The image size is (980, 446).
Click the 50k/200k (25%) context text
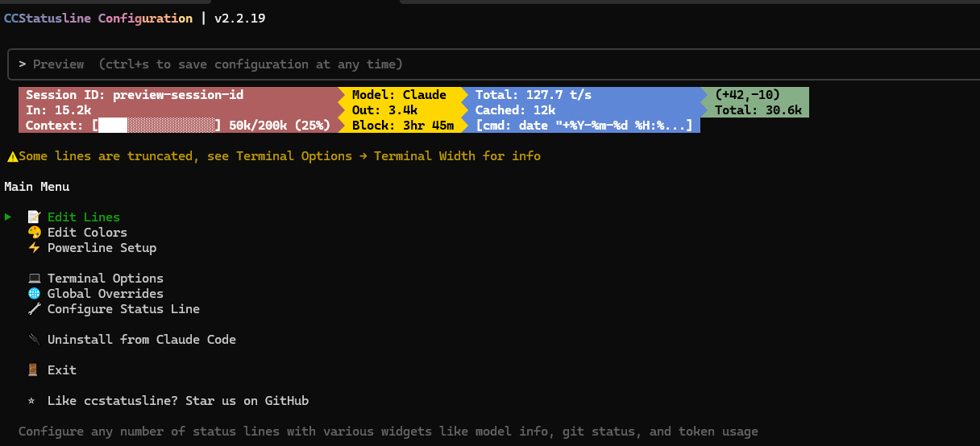[x=280, y=126]
